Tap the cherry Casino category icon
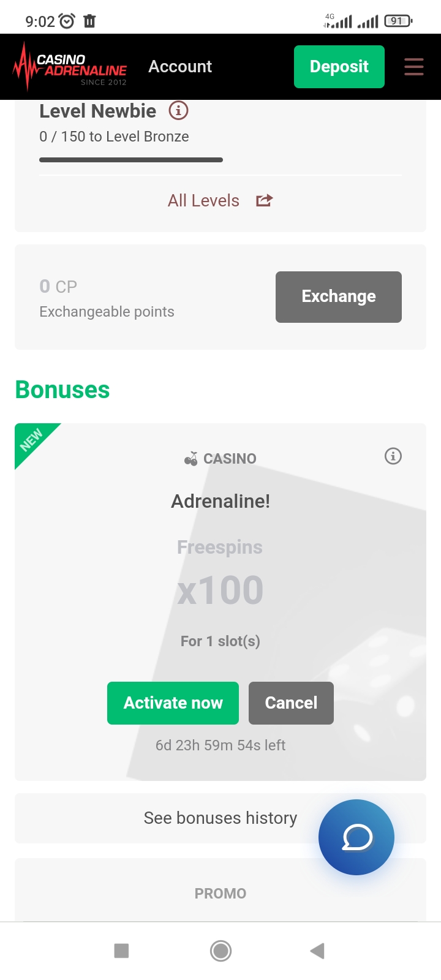 [x=191, y=459]
